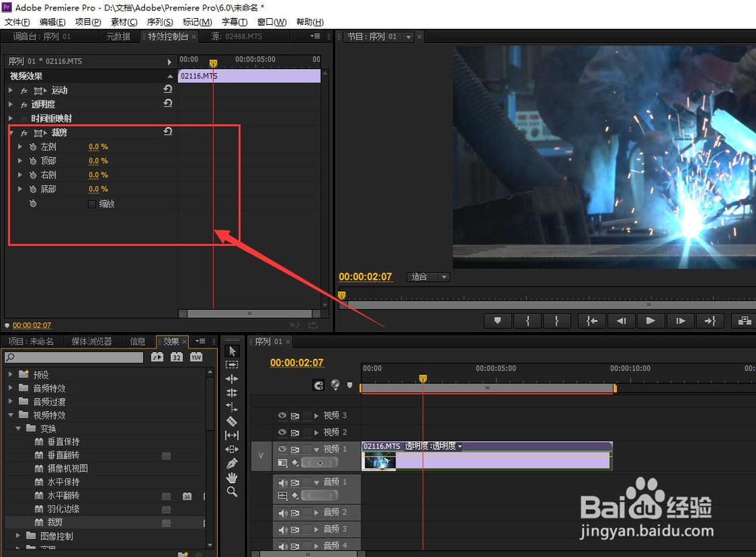This screenshot has height=557, width=756.
Task: Expand the 音频特效 folder
Action: pos(11,388)
